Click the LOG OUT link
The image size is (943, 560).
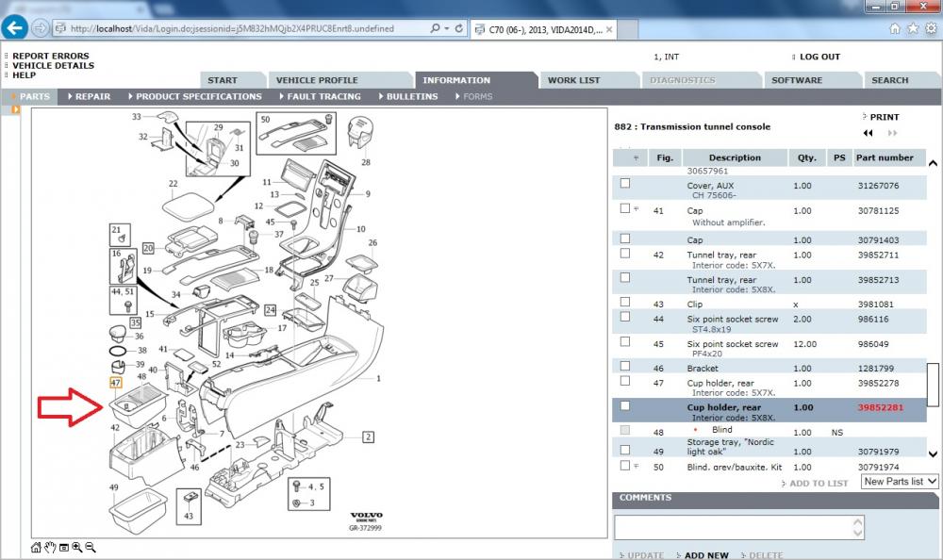pyautogui.click(x=819, y=57)
